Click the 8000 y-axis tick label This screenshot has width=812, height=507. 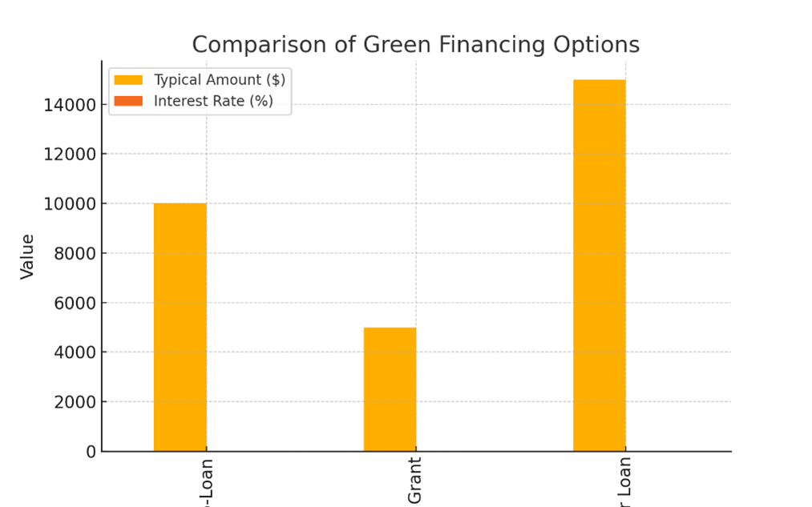[75, 254]
